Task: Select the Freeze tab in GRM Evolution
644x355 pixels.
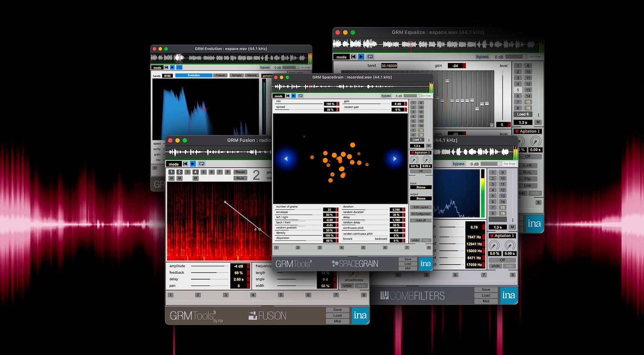Action: pos(221,75)
